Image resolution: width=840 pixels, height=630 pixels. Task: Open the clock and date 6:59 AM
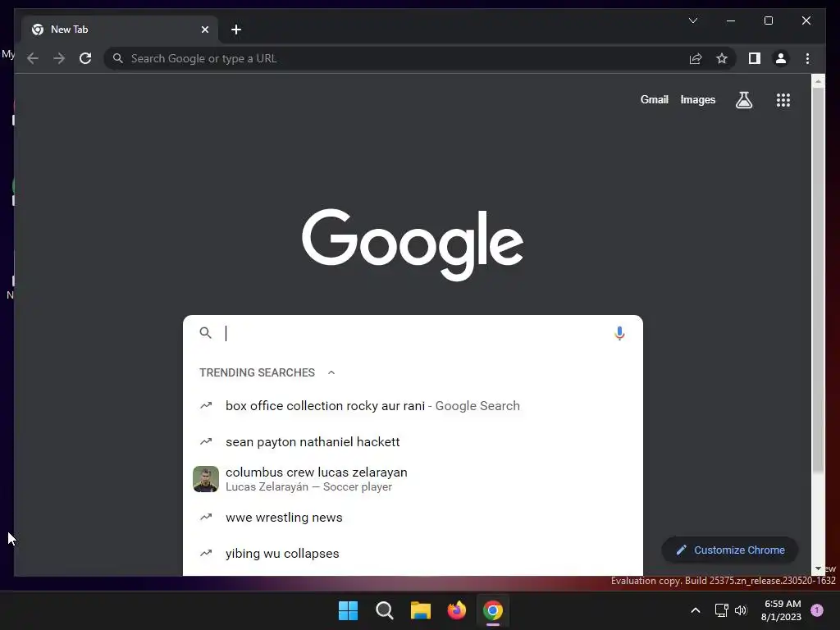pyautogui.click(x=782, y=610)
